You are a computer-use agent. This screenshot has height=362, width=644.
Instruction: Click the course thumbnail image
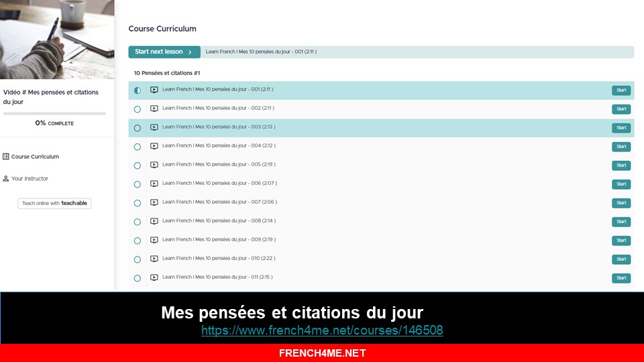point(57,40)
